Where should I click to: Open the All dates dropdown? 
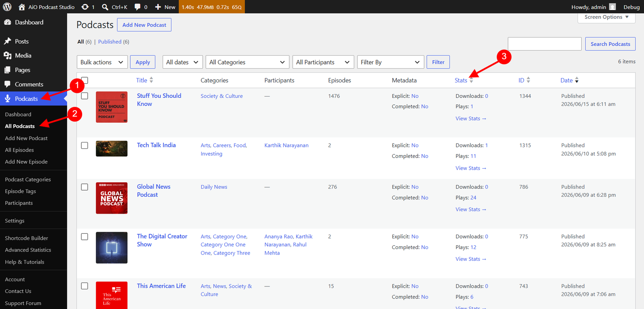click(183, 62)
